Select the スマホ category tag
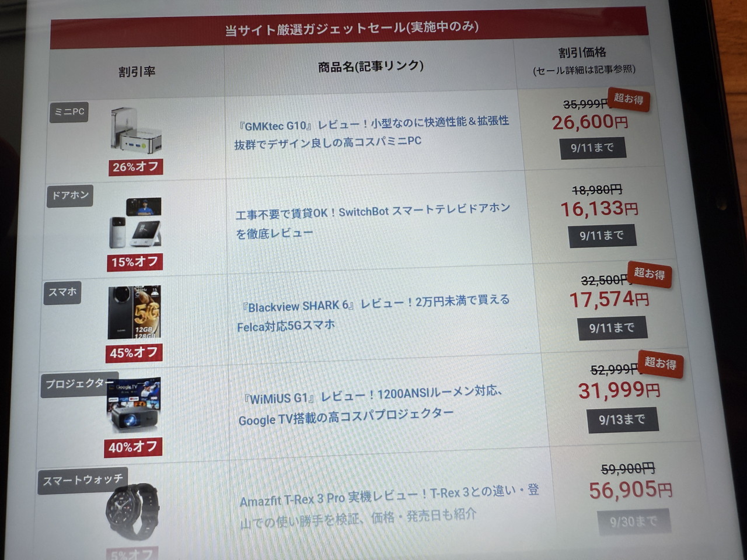747x560 pixels. pyautogui.click(x=62, y=292)
